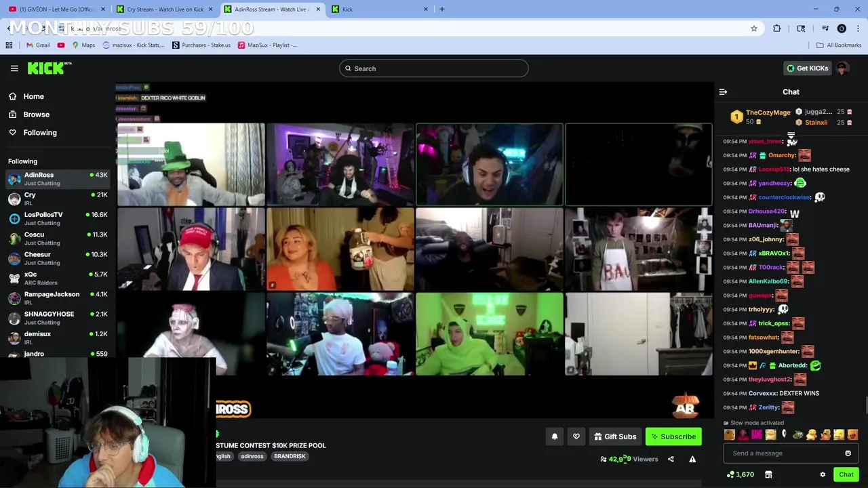Click the green Subscribe button
Viewport: 868px width, 488px height.
(673, 436)
